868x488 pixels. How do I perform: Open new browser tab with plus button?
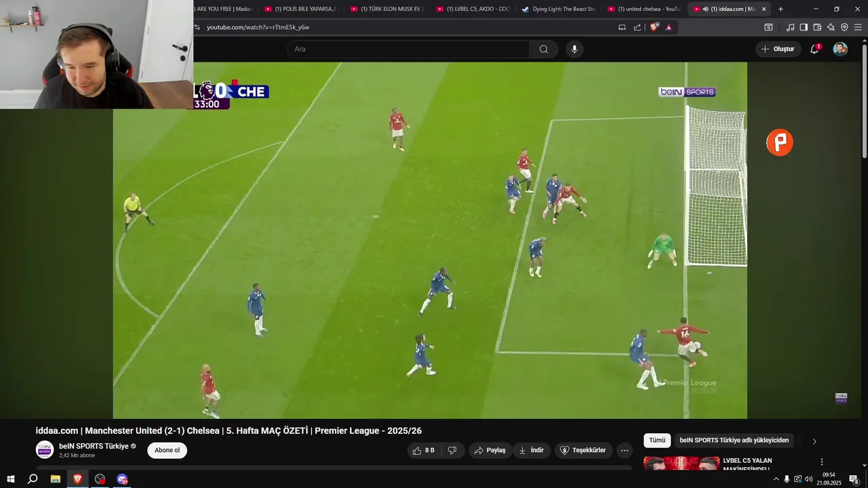click(x=781, y=9)
